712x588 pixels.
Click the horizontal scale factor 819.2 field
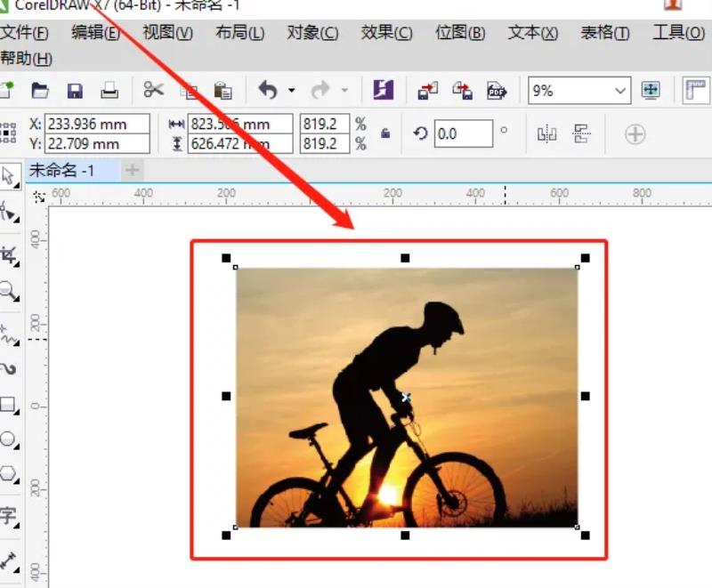[x=325, y=124]
